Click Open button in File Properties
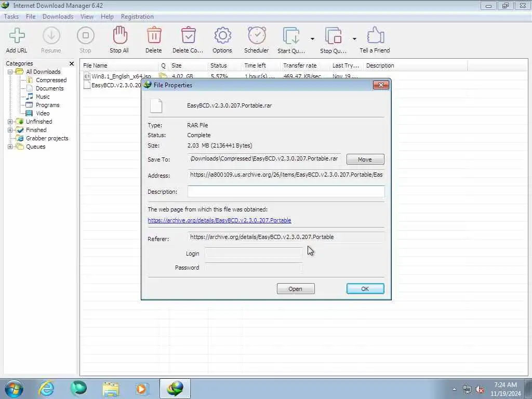The width and height of the screenshot is (532, 399). (296, 289)
